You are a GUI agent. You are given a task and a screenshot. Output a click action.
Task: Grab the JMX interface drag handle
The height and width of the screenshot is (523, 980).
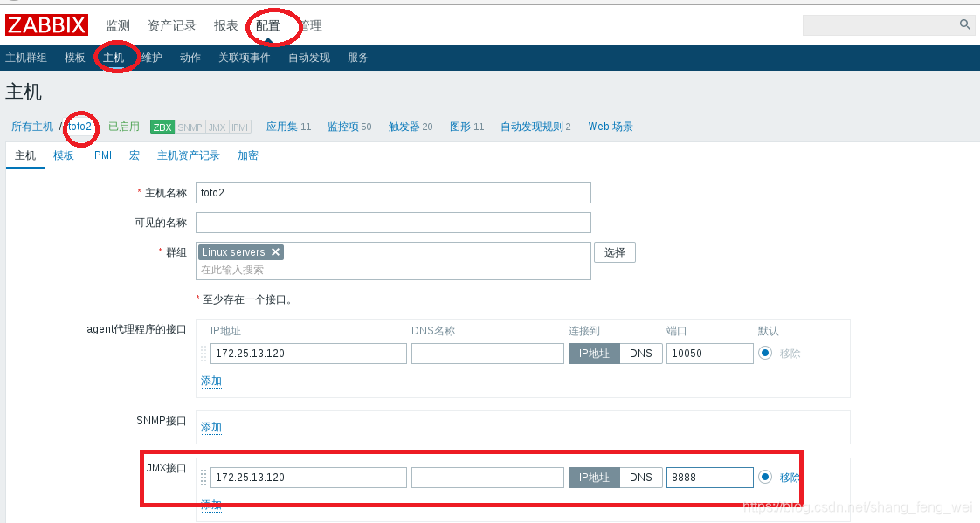[x=204, y=478]
